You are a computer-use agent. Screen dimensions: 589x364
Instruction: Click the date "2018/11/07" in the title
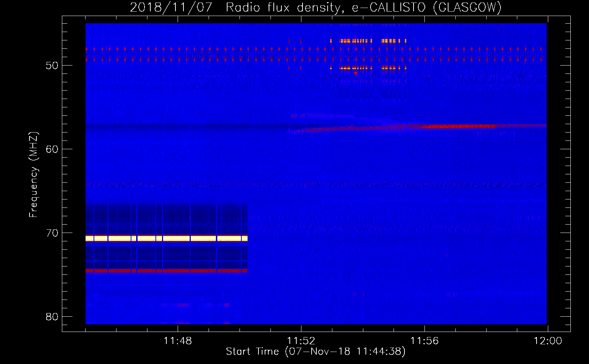171,7
